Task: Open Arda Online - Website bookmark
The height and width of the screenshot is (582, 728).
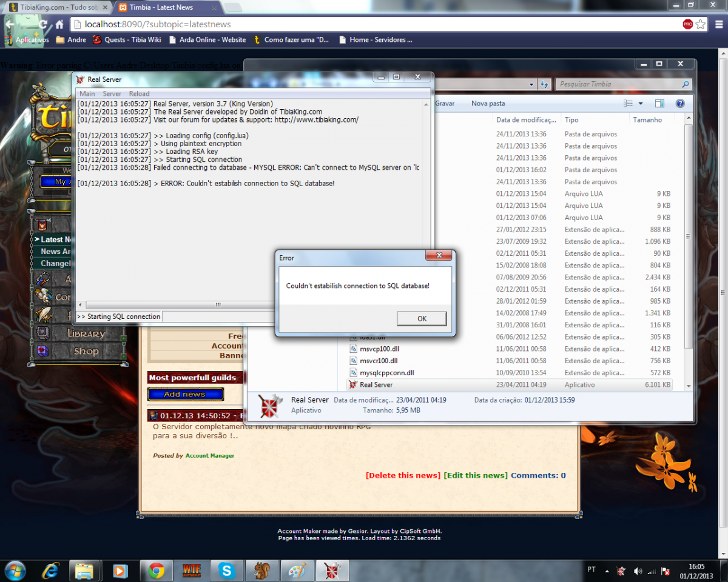Action: 207,40
